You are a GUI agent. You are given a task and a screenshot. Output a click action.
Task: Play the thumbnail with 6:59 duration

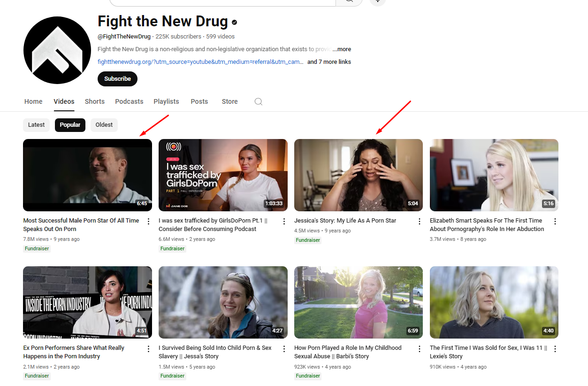click(359, 302)
